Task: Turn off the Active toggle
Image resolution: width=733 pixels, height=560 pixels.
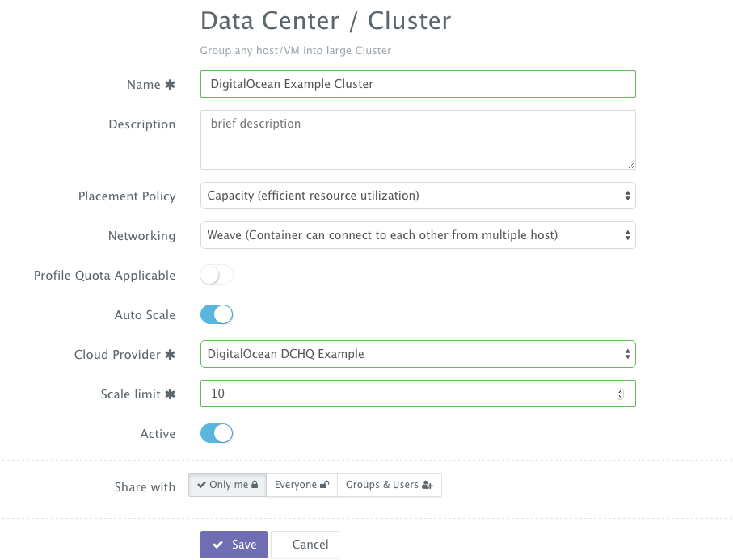Action: pos(215,433)
